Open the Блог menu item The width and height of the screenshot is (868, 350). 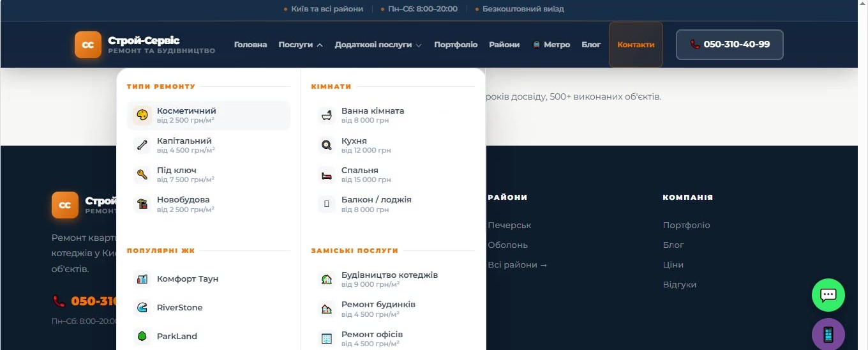tap(591, 45)
